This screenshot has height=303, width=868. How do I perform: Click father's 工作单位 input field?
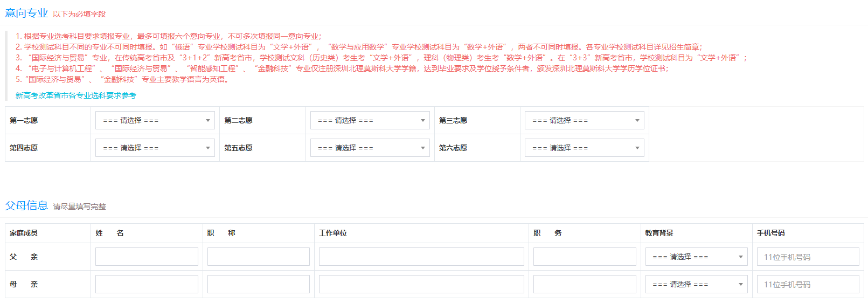point(421,257)
